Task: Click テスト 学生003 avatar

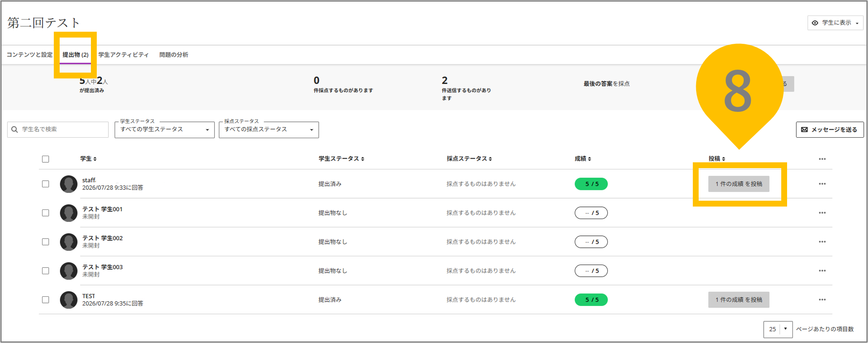Action: [x=68, y=271]
